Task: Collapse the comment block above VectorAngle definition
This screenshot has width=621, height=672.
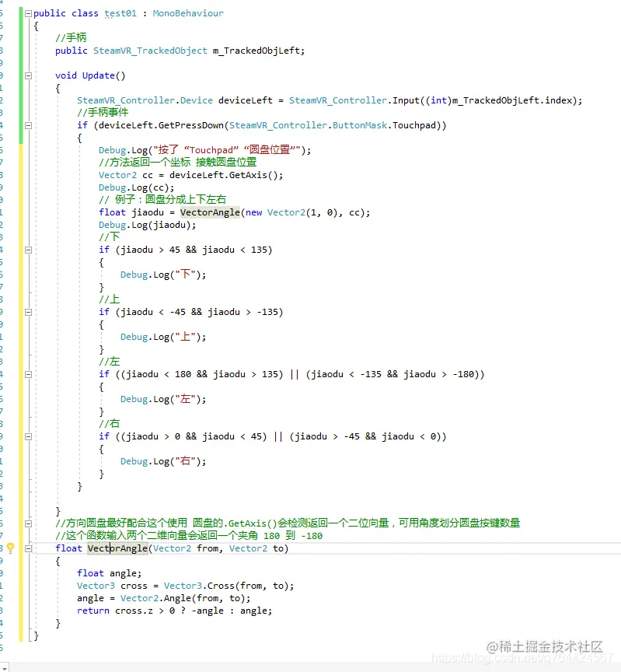Action: tap(28, 523)
